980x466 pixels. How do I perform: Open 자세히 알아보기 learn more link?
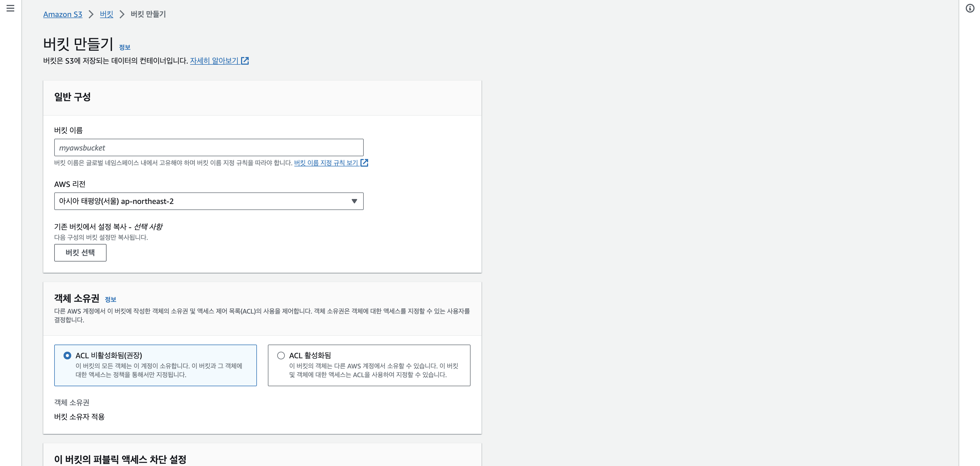point(214,61)
